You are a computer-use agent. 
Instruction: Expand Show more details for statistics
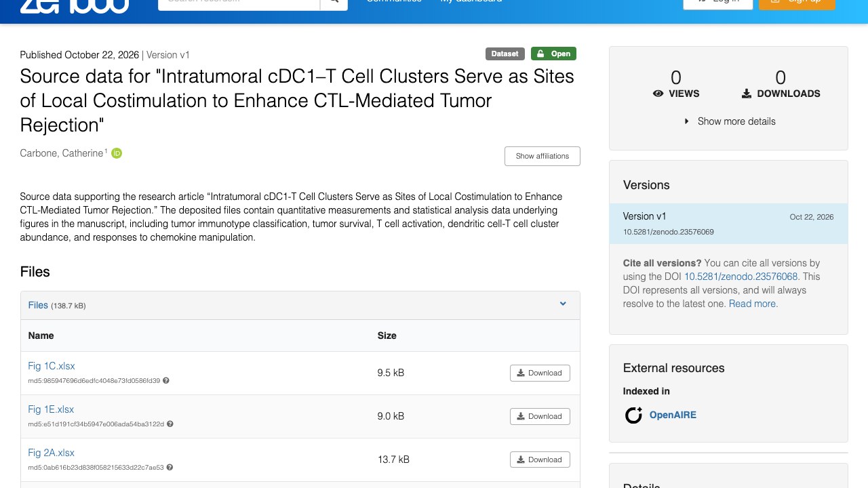pos(729,121)
